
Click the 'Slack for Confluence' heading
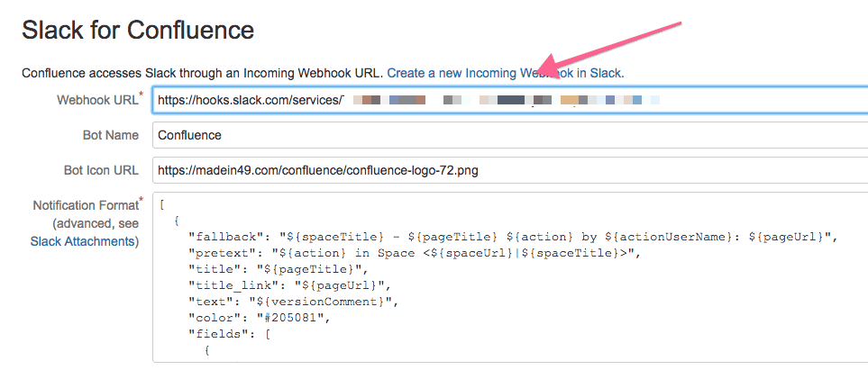(x=138, y=30)
